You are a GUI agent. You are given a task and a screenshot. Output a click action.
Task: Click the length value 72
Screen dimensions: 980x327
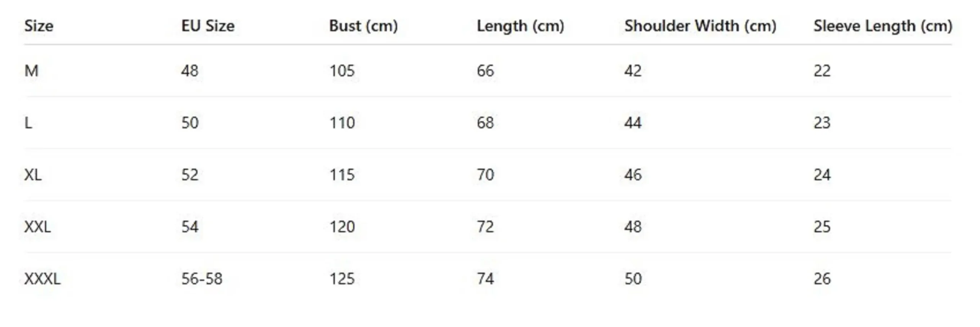click(485, 227)
